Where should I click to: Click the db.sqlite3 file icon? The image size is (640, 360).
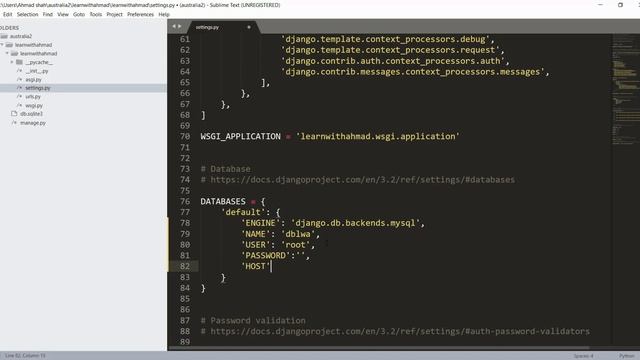click(14, 113)
